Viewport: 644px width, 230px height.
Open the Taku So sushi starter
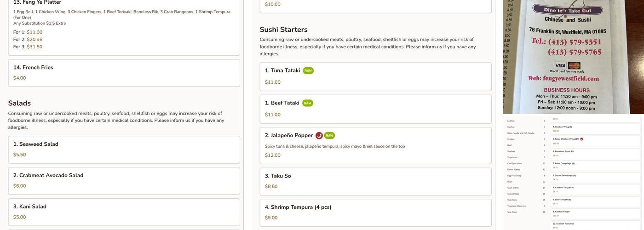tap(375, 181)
